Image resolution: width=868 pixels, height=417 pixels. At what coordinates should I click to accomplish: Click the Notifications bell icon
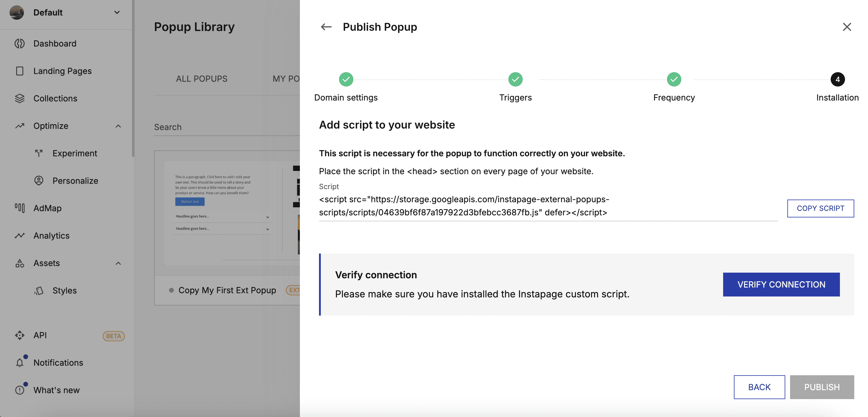tap(19, 362)
